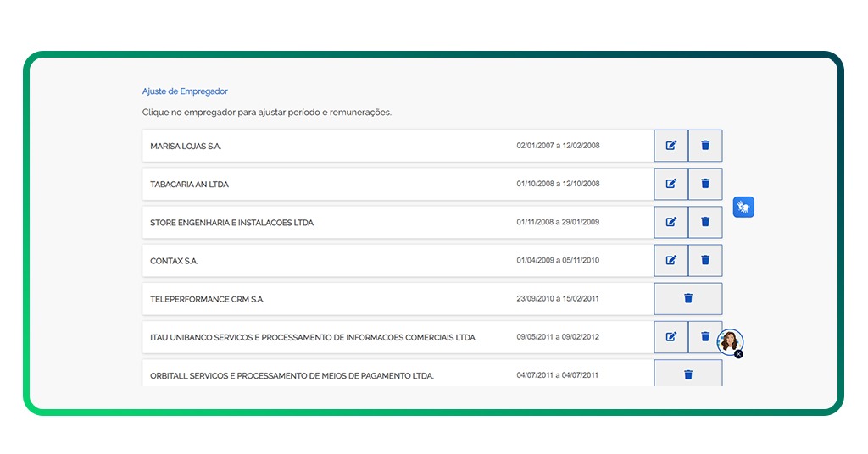
Task: Open the Ajuste de Empregador link
Action: [185, 91]
